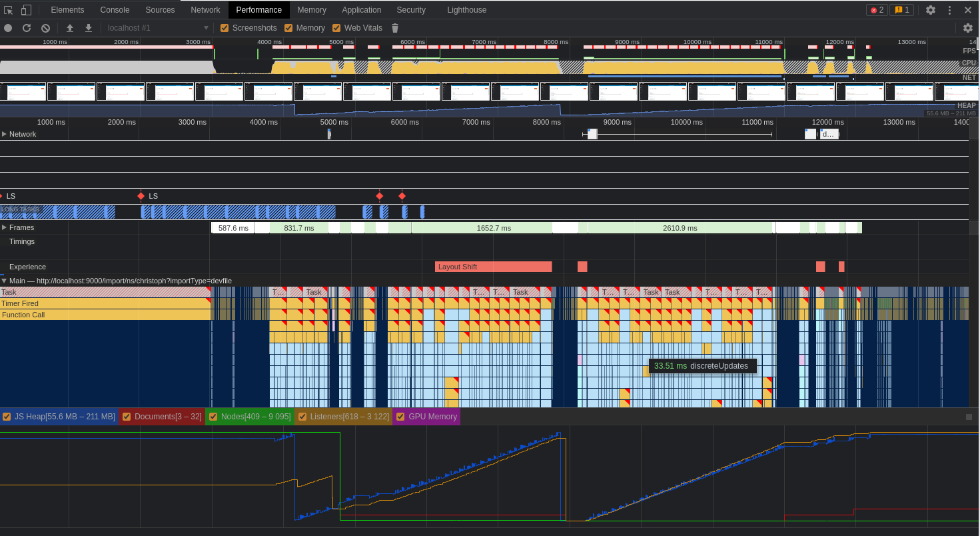Screen dimensions: 980x536
Task: Click the "HEAP" overview label
Action: 967,105
